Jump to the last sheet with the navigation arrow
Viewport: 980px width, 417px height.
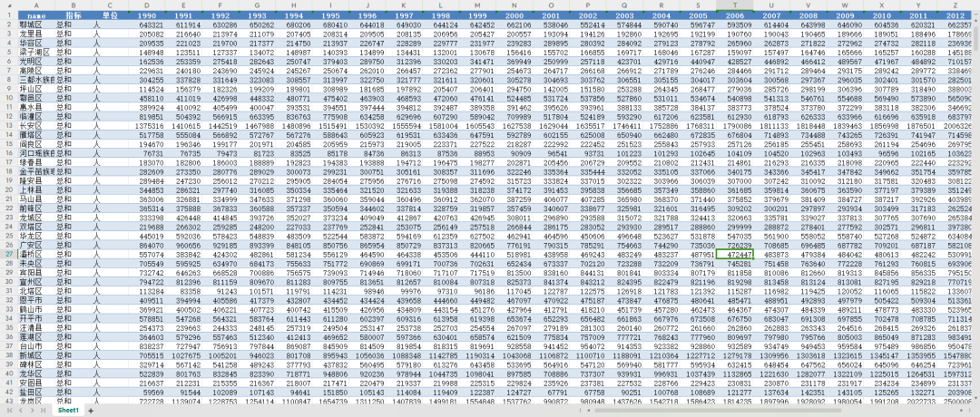[43, 410]
